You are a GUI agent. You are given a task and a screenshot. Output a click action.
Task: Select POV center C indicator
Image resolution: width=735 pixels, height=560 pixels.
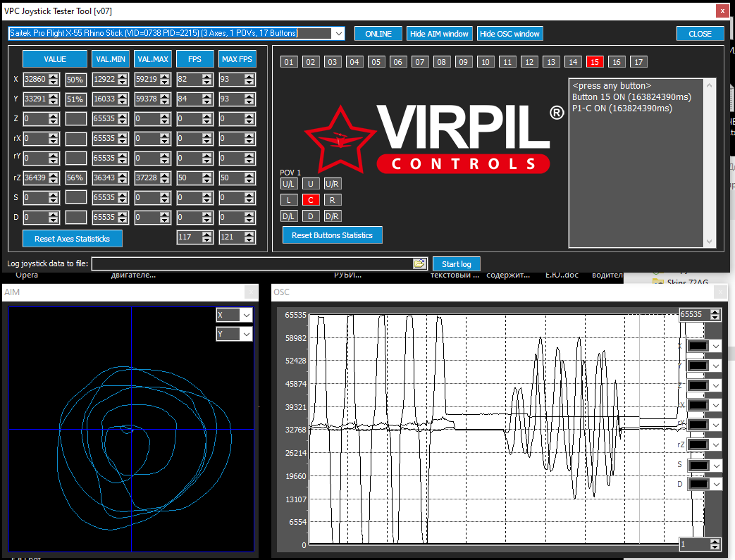310,200
